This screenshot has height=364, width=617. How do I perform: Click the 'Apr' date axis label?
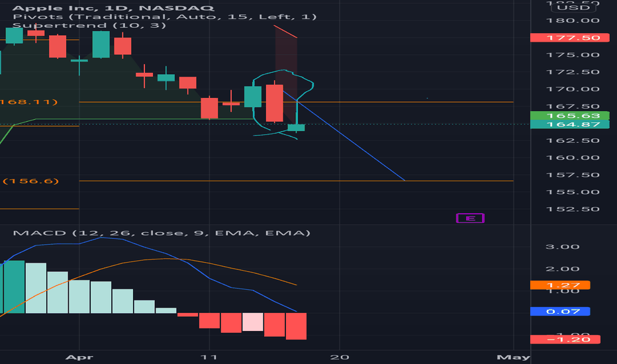coord(79,357)
